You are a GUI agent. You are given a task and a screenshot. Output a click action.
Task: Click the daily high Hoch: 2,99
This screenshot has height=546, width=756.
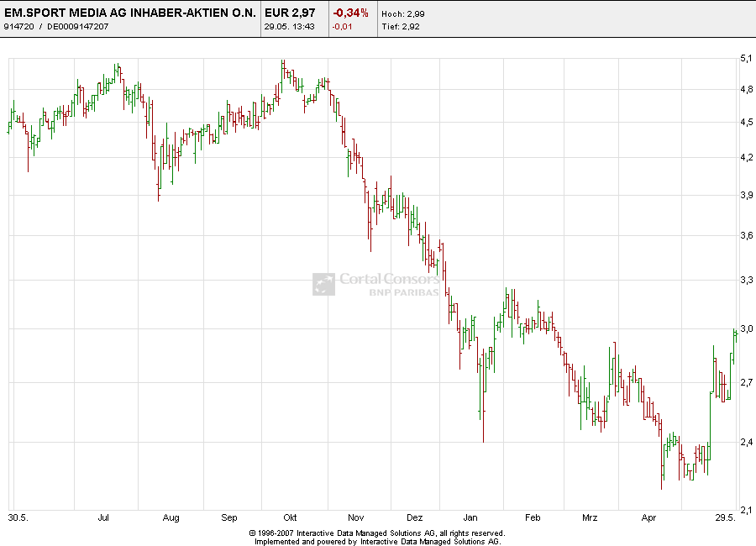pos(403,14)
